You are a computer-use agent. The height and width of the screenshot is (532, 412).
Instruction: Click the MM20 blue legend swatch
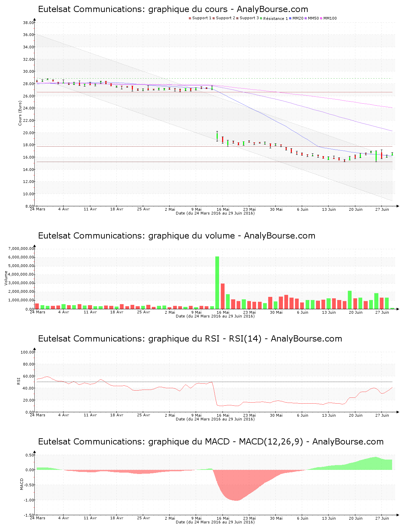(290, 18)
